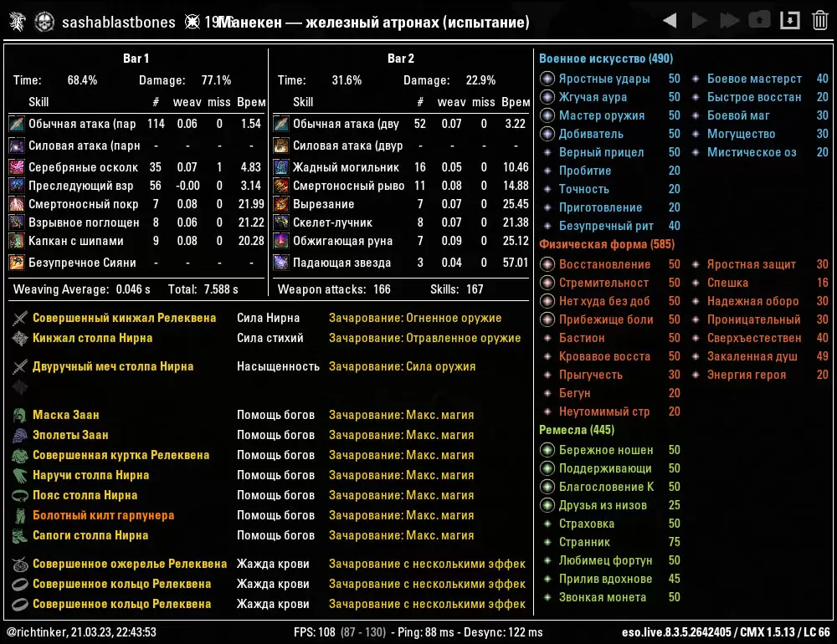This screenshot has height=644, width=837.
Task: Click the Скелет-лучник skill icon
Action: (280, 222)
